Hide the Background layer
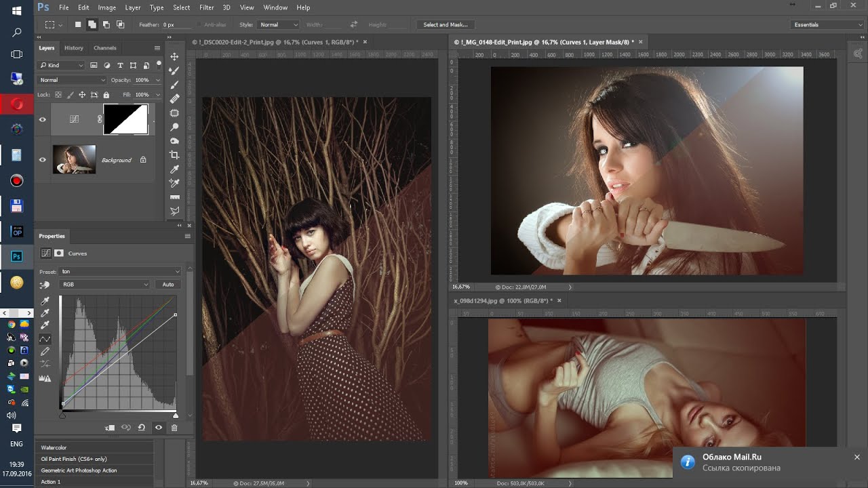Image resolution: width=868 pixels, height=488 pixels. 43,160
